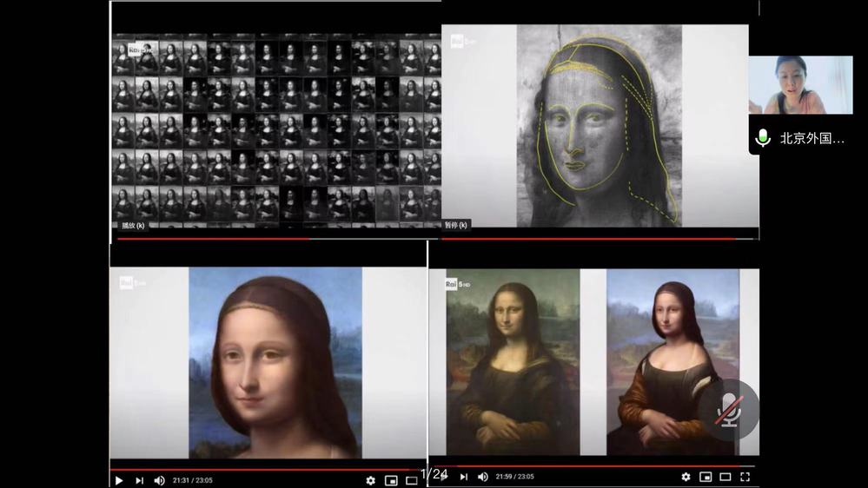Click the "播放 (k)" tooltip label

coord(133,226)
